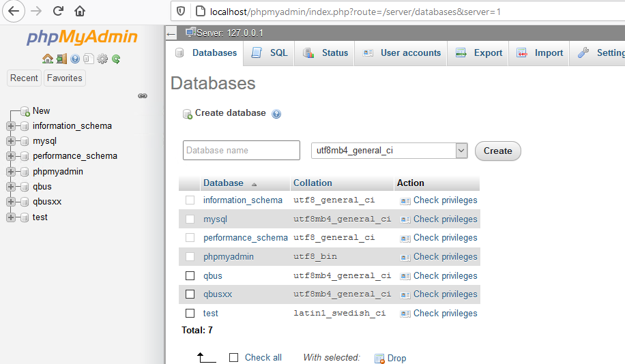Viewport: 625px width, 364px height.
Task: Click the link with main panel chain icon
Action: coord(143,96)
